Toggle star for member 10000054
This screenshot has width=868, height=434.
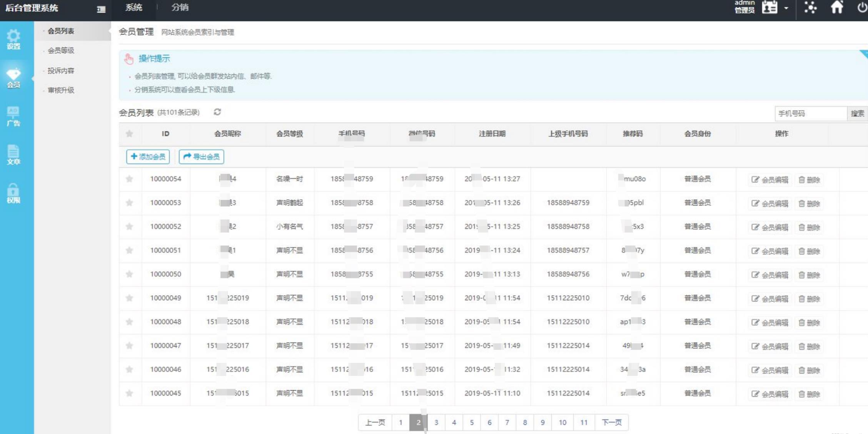click(x=129, y=179)
